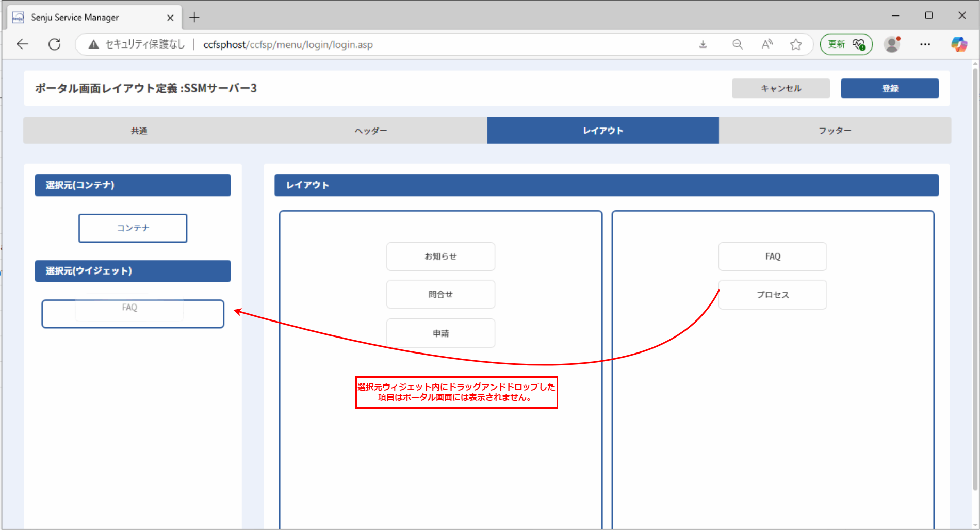Open the downloads icon in the address bar
Image resolution: width=980 pixels, height=530 pixels.
point(703,44)
